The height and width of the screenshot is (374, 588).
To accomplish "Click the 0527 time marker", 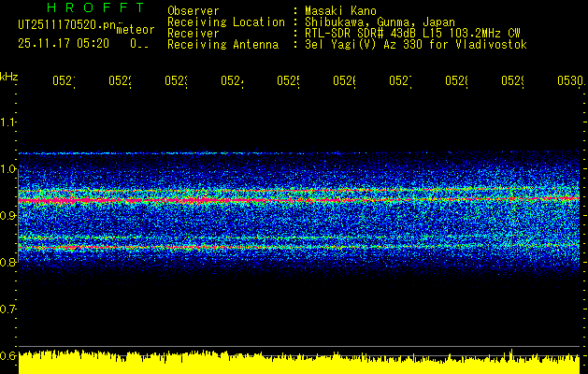I will (x=400, y=80).
